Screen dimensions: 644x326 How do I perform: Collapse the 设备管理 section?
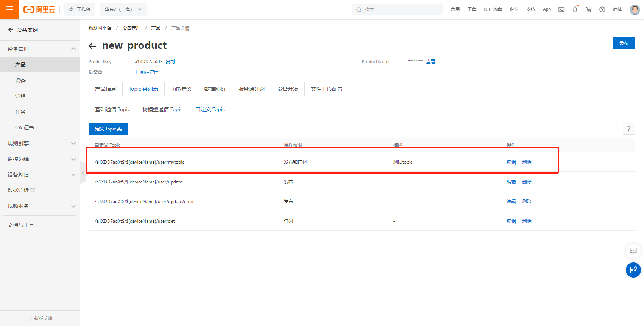click(x=40, y=49)
